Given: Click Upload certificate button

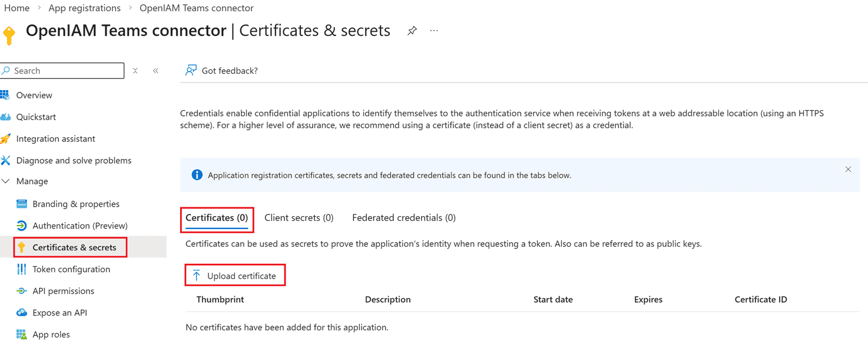Looking at the screenshot, I should pyautogui.click(x=235, y=276).
